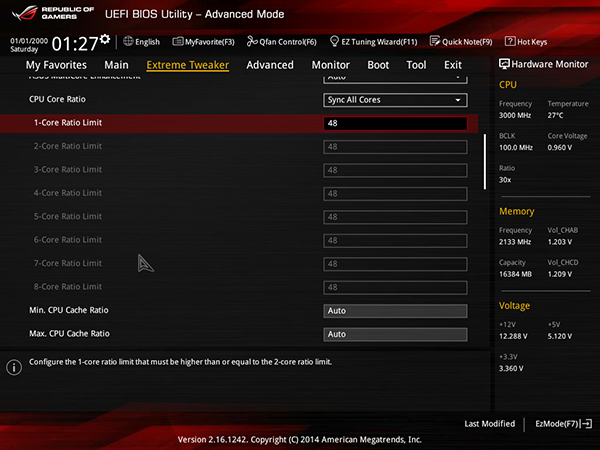Click Vol_CHAB value 1.203 V

point(560,242)
